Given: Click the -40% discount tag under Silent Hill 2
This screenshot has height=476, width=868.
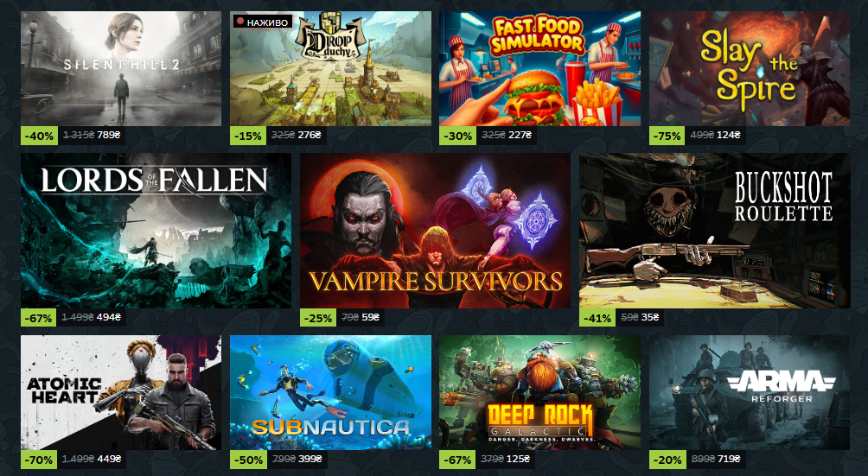Looking at the screenshot, I should (39, 136).
